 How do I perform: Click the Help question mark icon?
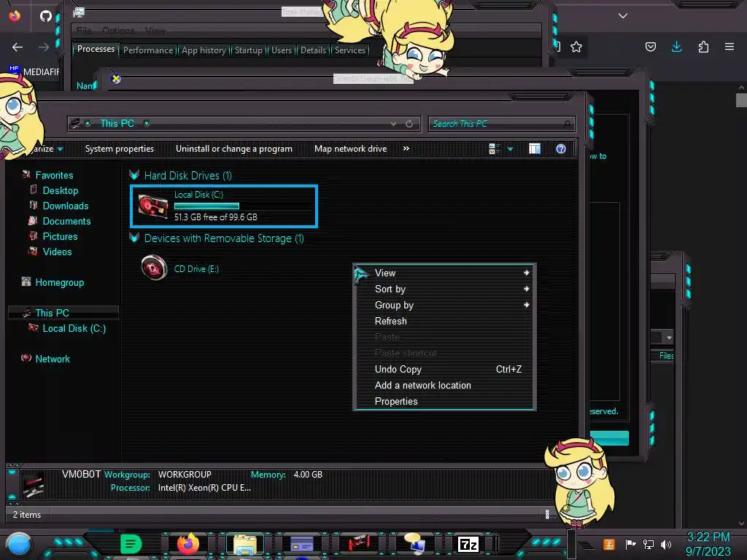click(x=561, y=149)
